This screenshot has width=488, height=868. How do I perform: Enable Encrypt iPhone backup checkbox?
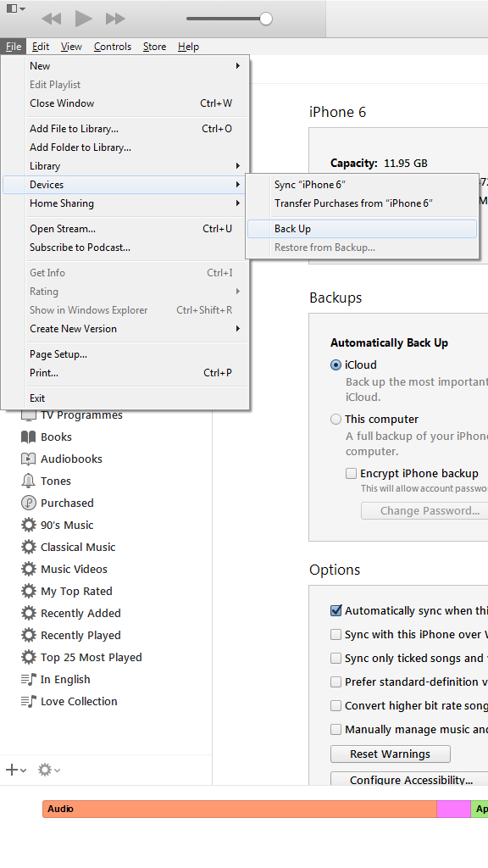tap(351, 473)
